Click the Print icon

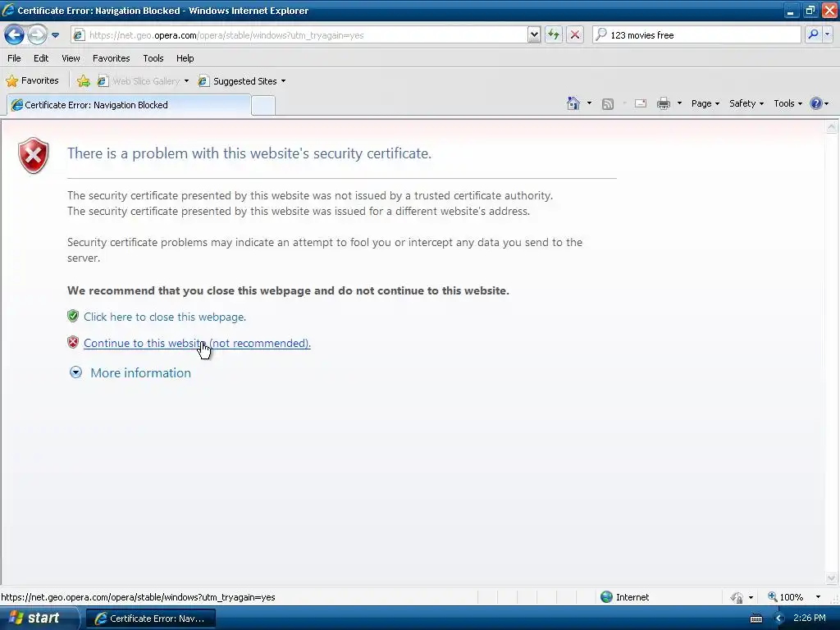pos(663,103)
